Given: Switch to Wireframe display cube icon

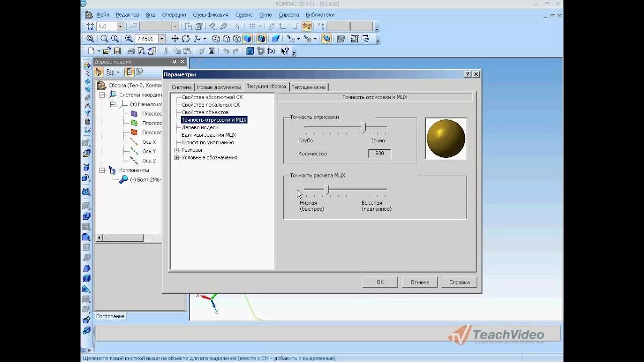Looking at the screenshot, I should 216,39.
